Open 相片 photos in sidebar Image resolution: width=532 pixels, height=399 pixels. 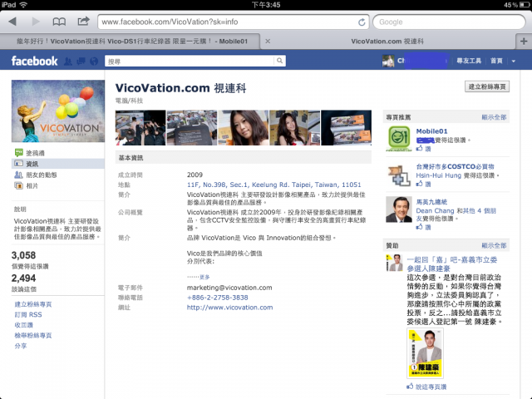pos(32,186)
